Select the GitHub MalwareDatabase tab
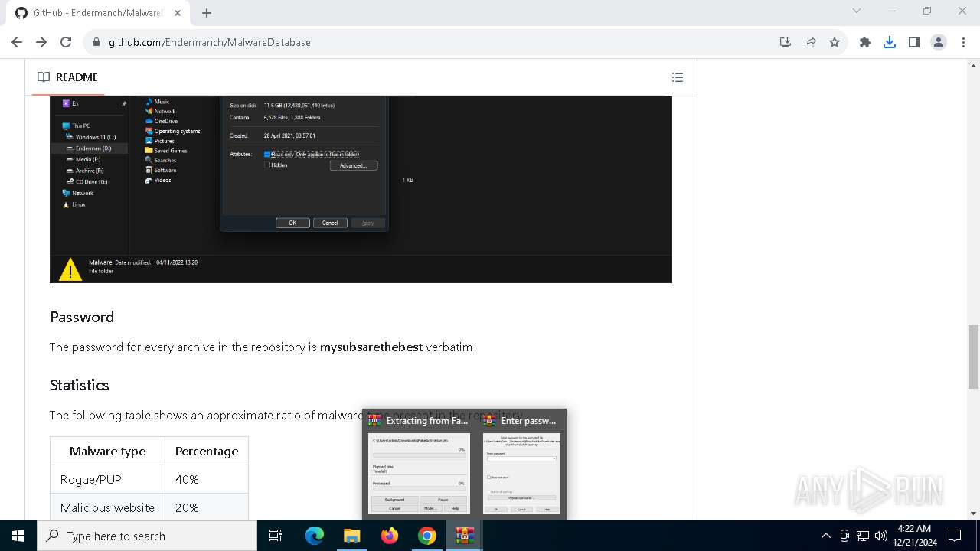Screen dimensions: 980x551 coord(96,13)
